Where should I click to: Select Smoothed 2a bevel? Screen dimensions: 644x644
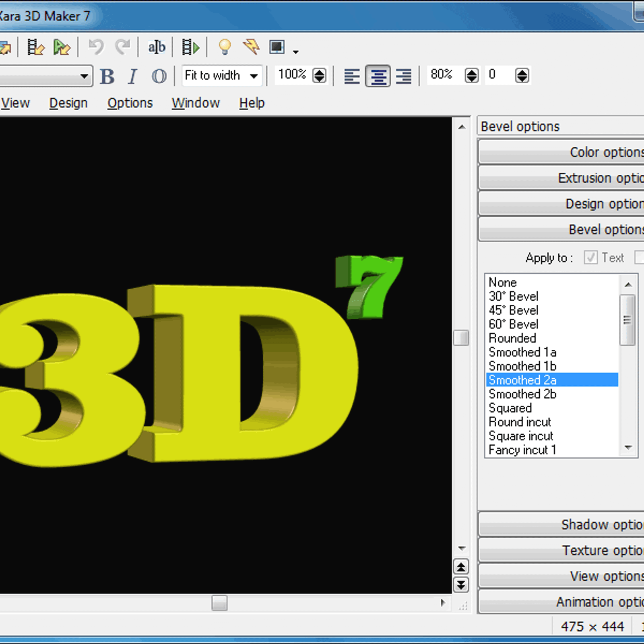[552, 380]
